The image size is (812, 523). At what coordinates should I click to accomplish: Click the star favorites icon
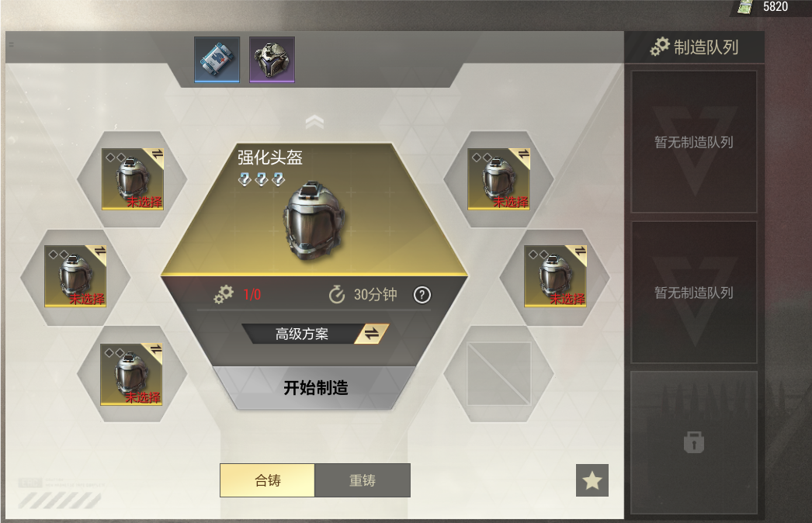click(592, 480)
